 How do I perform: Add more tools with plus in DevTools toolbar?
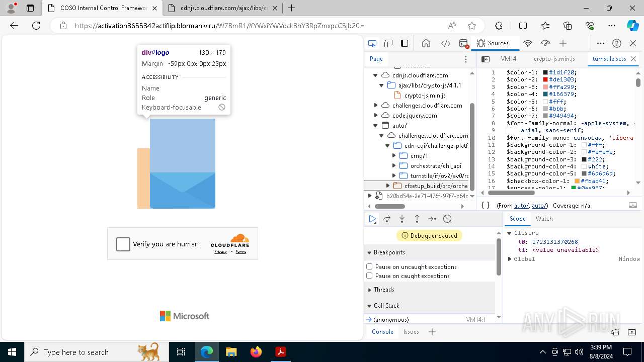(563, 43)
